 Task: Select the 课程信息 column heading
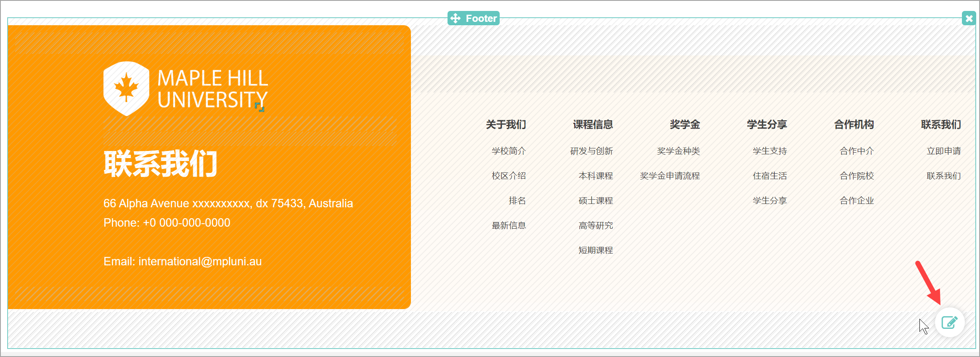[x=593, y=124]
